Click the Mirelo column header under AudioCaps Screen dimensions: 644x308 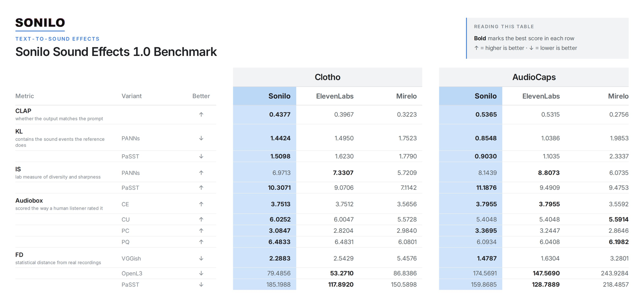618,96
